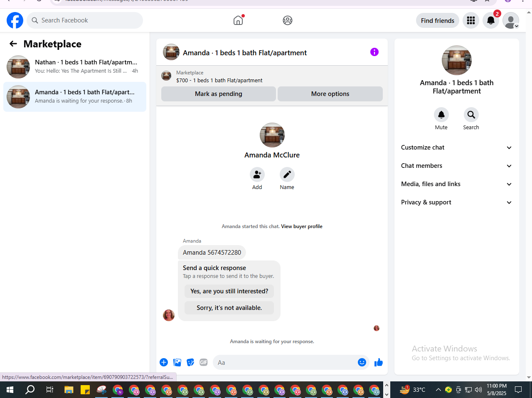Open Windows taskbar Search
Screen dimensions: 532x398
[x=30, y=390]
